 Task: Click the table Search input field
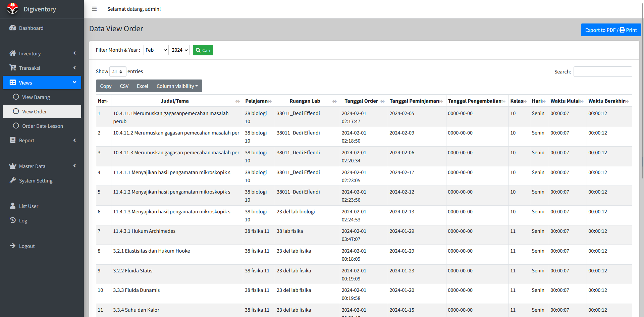point(602,72)
